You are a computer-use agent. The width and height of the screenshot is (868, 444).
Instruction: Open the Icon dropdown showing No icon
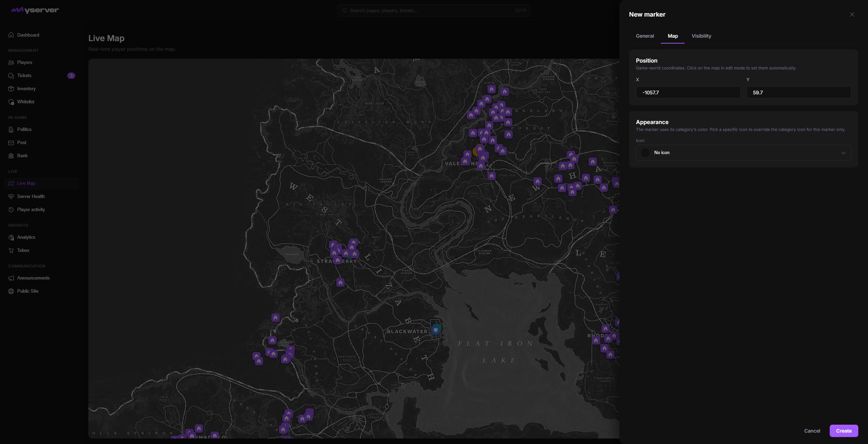point(743,153)
